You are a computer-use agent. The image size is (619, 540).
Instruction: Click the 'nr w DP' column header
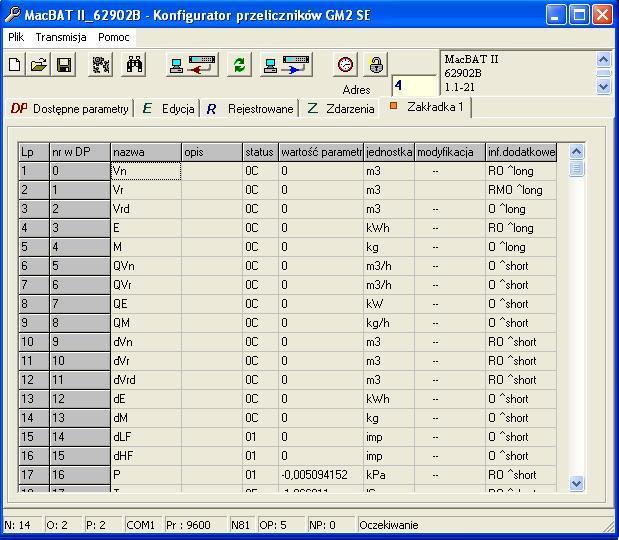tap(80, 152)
